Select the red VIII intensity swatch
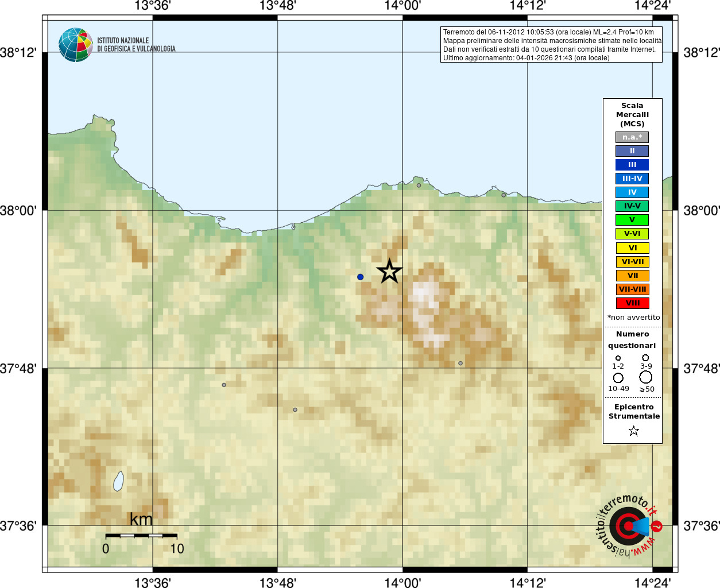Viewport: 720px width, 588px height. (632, 303)
